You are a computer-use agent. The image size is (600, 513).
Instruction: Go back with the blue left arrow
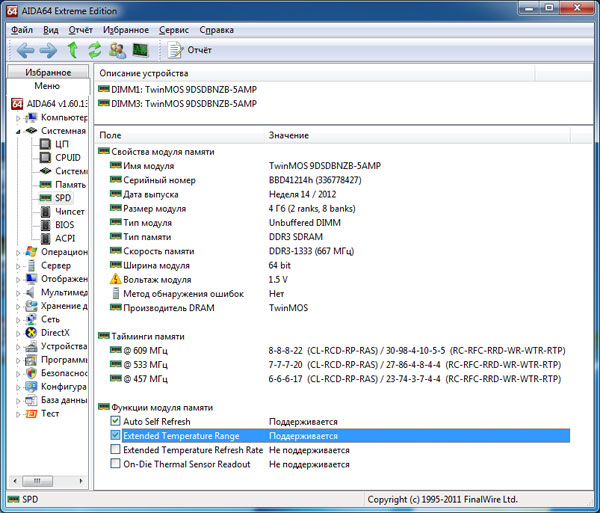(x=25, y=50)
